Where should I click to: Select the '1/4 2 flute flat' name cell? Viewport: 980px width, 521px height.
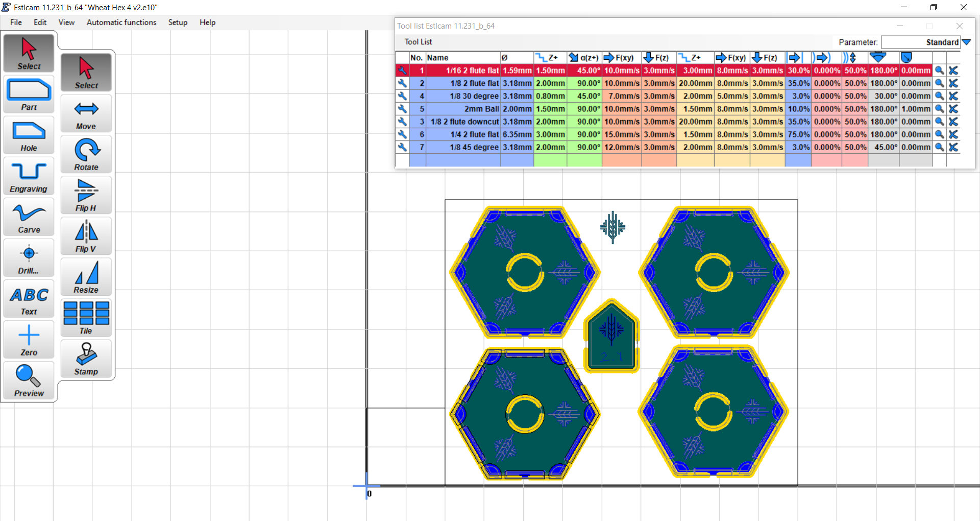coord(463,134)
